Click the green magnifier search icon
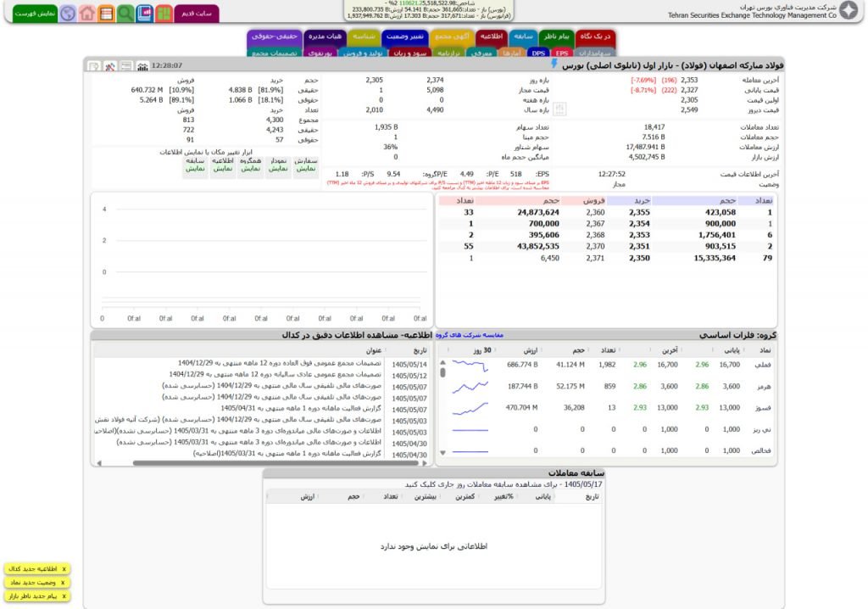Image resolution: width=868 pixels, height=609 pixels. 125,14
